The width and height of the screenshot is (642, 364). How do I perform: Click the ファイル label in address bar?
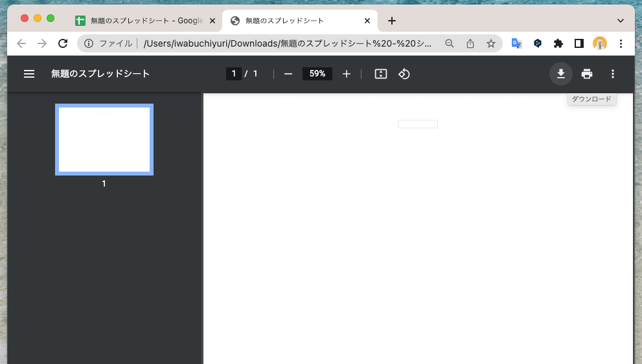[x=116, y=43]
